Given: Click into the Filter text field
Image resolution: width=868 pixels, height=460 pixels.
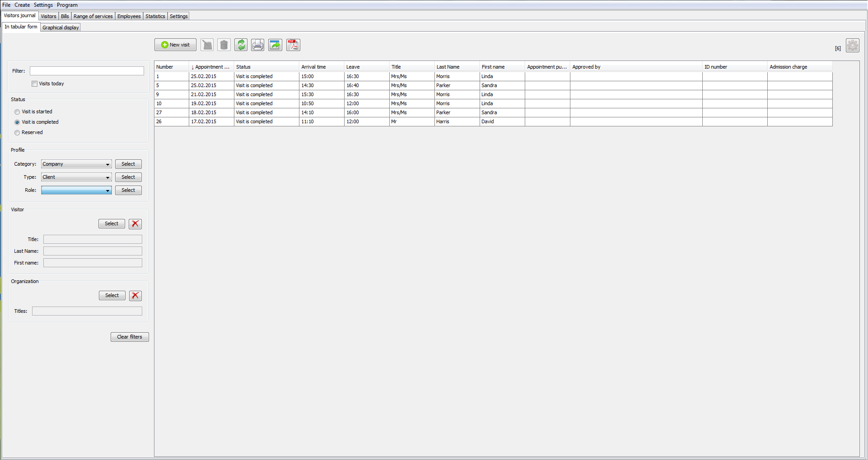Looking at the screenshot, I should [87, 71].
